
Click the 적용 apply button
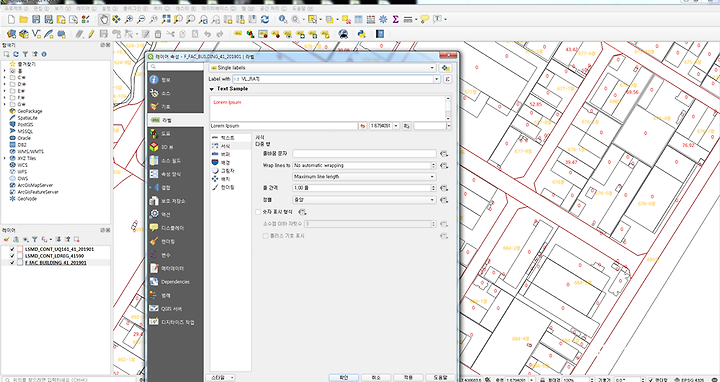tap(408, 377)
